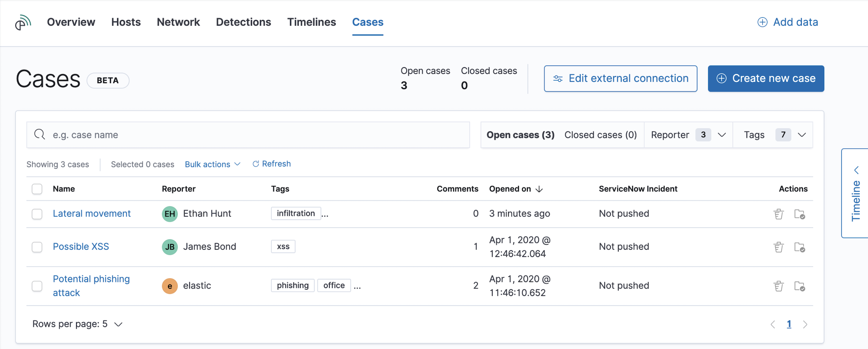
Task: Click the Elastic Security logo icon
Action: (x=23, y=22)
